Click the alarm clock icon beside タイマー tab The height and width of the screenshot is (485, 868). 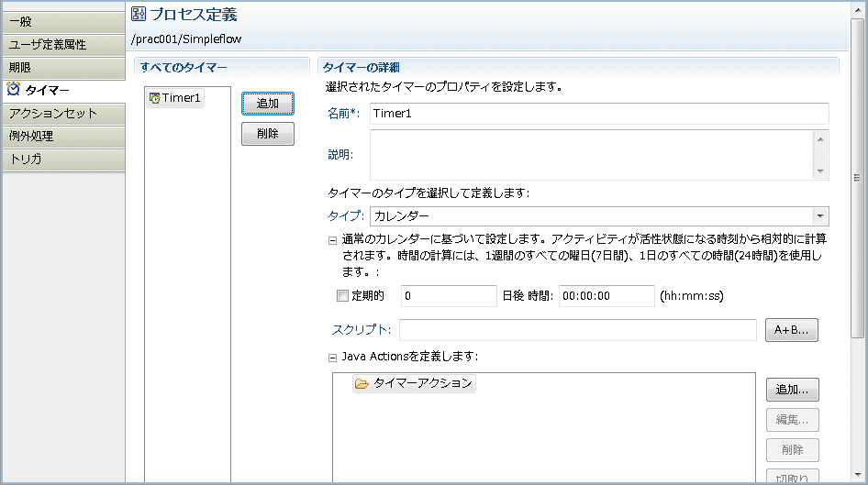coord(13,89)
